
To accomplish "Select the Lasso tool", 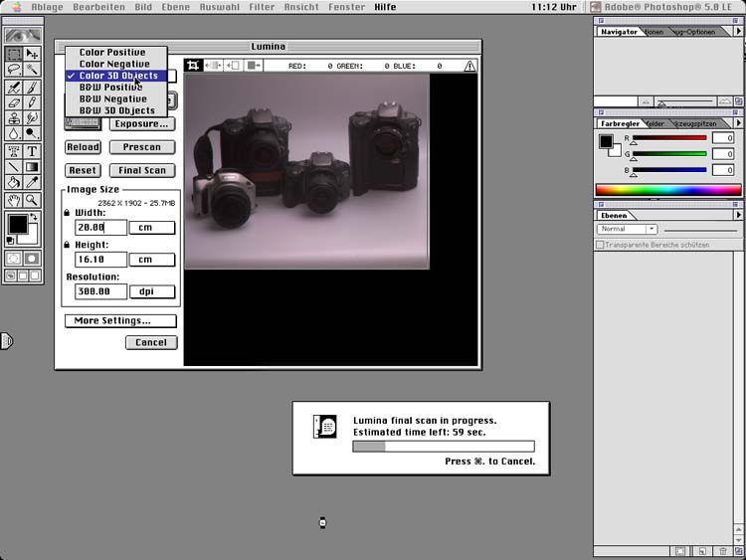I will [x=14, y=70].
